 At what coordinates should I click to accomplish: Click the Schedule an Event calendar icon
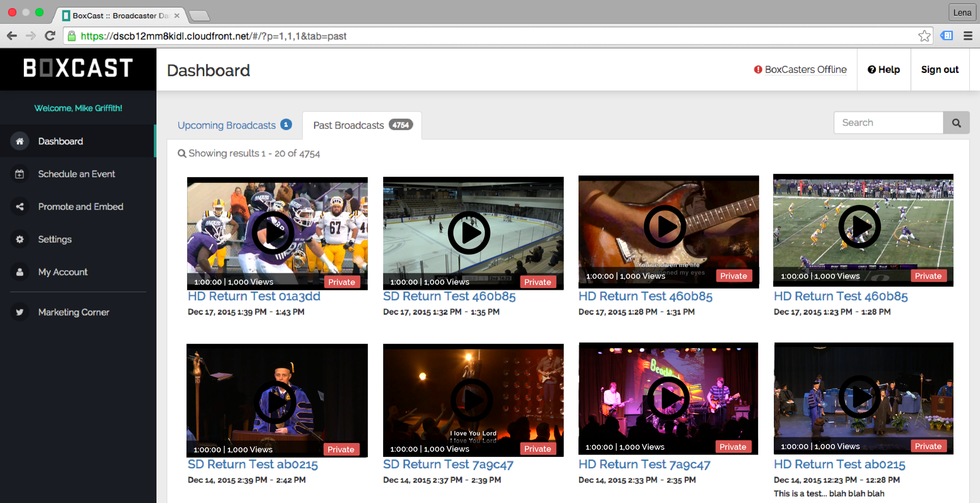point(20,174)
